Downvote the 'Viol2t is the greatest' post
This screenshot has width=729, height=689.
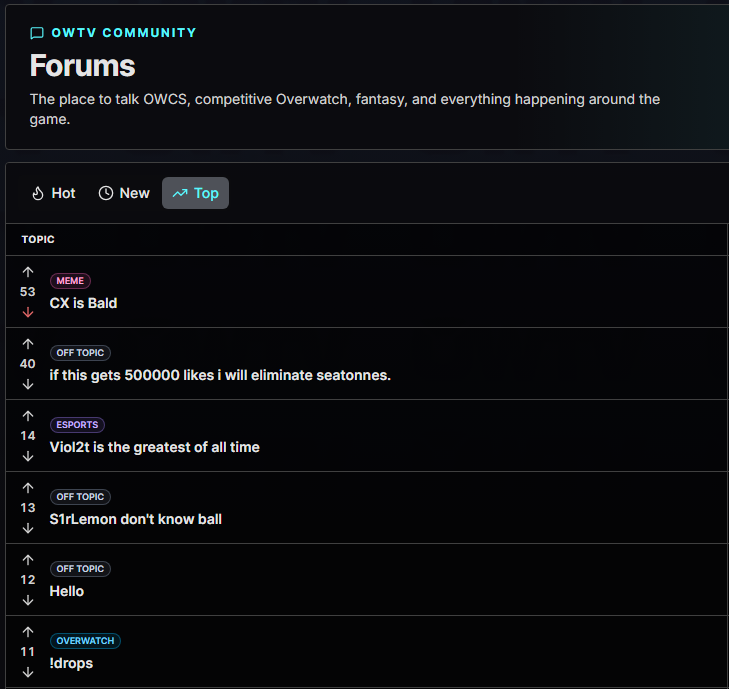tap(28, 456)
